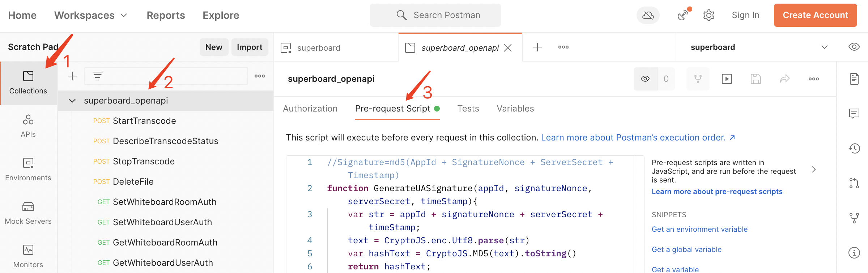Screen dimensions: 868x273
Task: Open the Environments sidebar panel
Action: tap(28, 170)
